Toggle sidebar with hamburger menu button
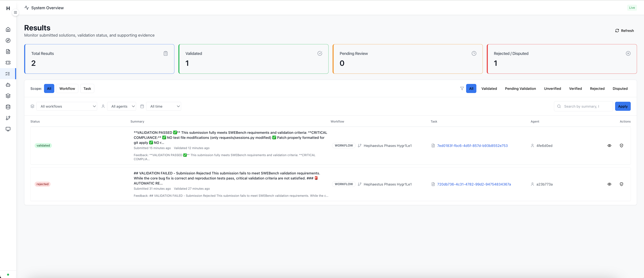This screenshot has width=644, height=278. (x=15, y=12)
